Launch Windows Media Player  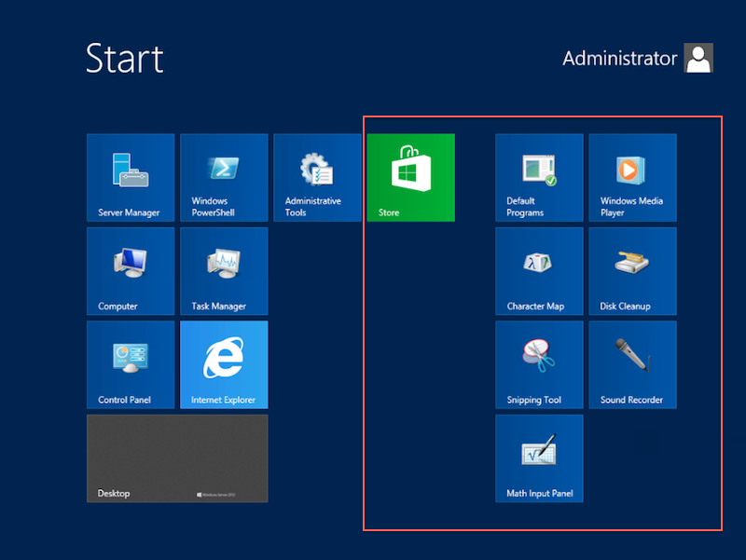[632, 177]
